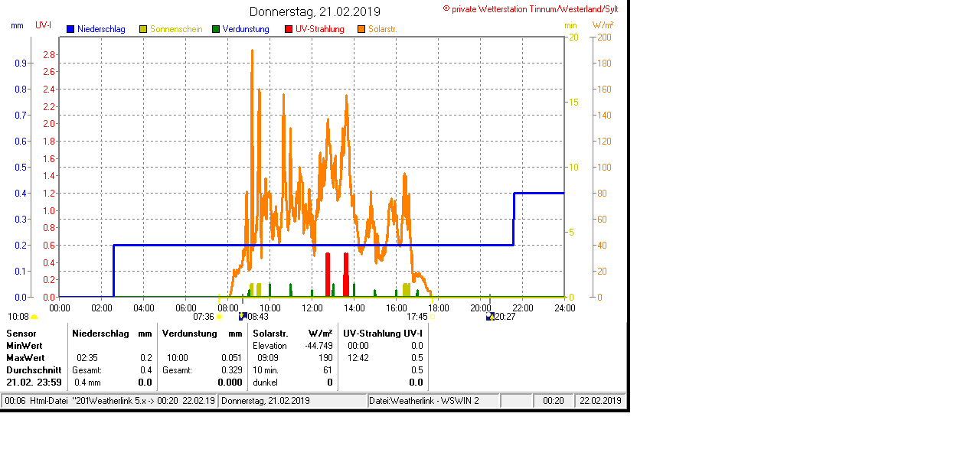
Task: Click the blue Niederschlag legend swatch
Action: 70,29
